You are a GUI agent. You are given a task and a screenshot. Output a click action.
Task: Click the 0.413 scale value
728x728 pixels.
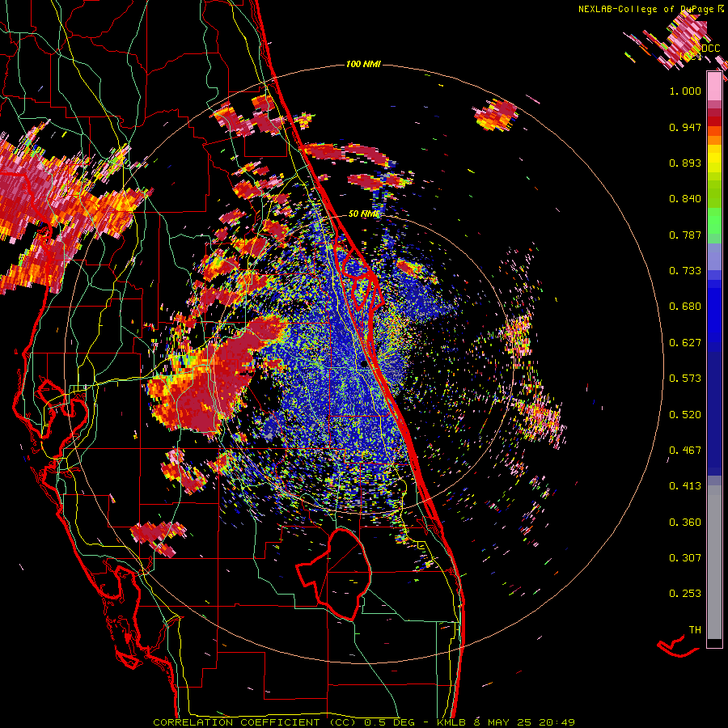(685, 486)
